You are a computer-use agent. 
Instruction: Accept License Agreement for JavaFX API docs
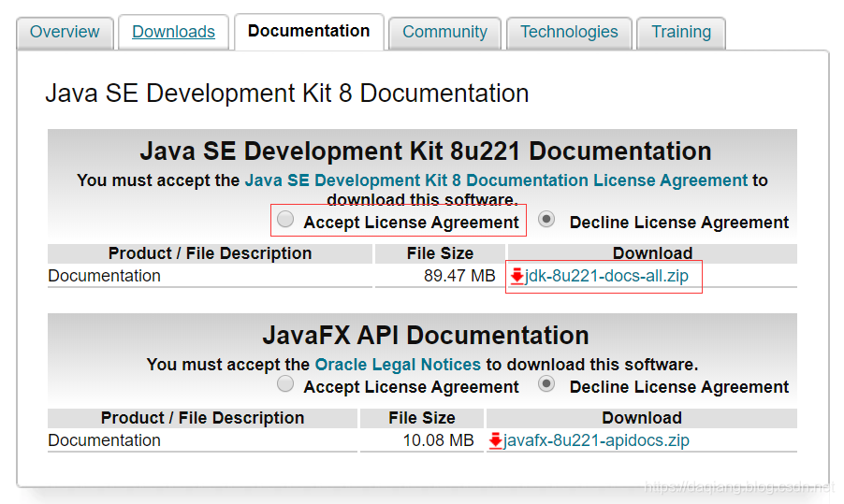(285, 383)
